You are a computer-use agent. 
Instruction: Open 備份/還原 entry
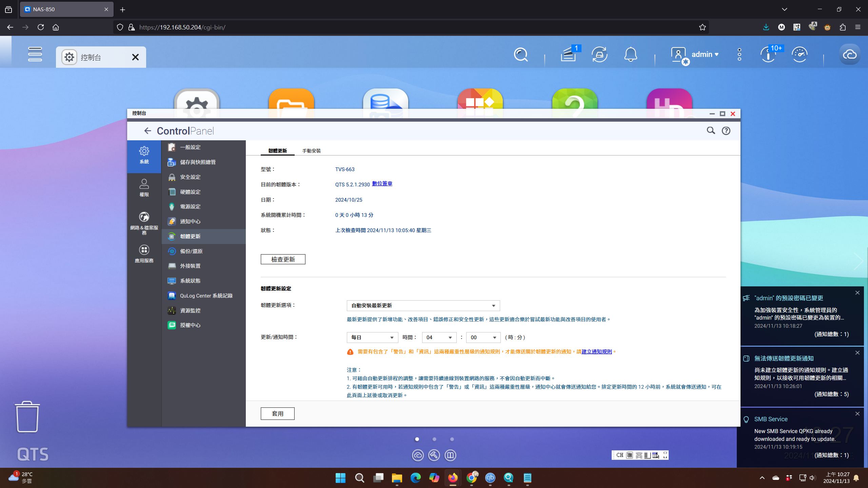[203, 251]
